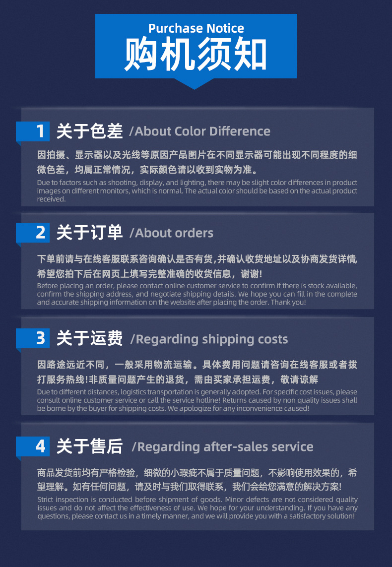The image size is (392, 567).
Task: Click the English paragraph about logistics transportation
Action: 197,400
